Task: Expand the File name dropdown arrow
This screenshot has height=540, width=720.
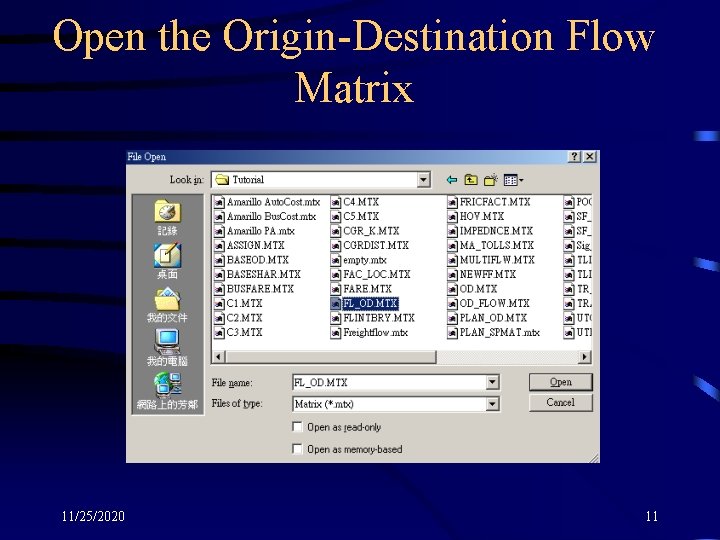Action: point(492,382)
